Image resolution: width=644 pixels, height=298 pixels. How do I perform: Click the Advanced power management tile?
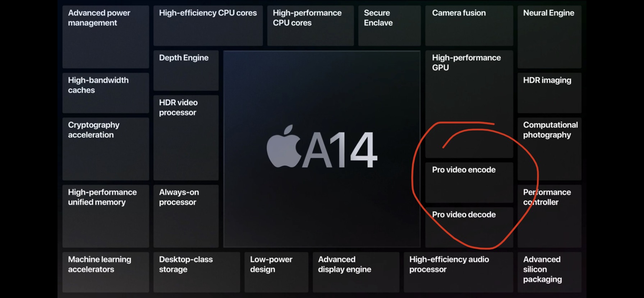pyautogui.click(x=106, y=37)
